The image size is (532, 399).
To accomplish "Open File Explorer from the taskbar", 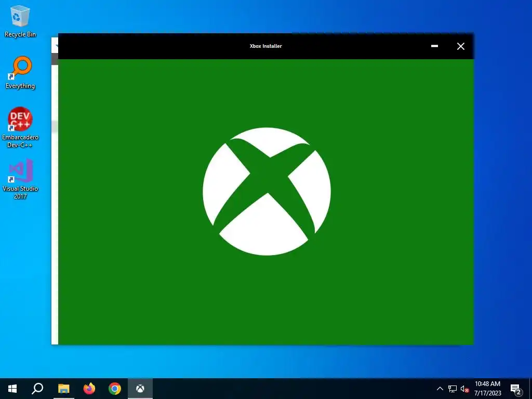I will tap(63, 389).
